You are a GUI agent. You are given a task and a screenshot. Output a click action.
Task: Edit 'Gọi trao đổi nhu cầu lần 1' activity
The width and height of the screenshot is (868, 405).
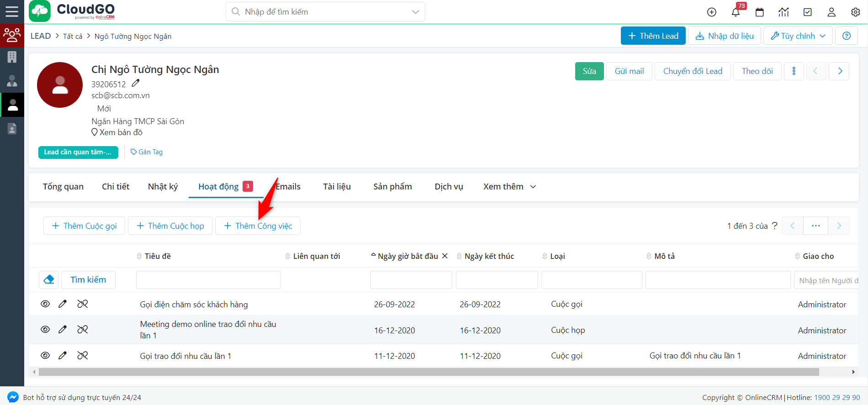click(63, 355)
